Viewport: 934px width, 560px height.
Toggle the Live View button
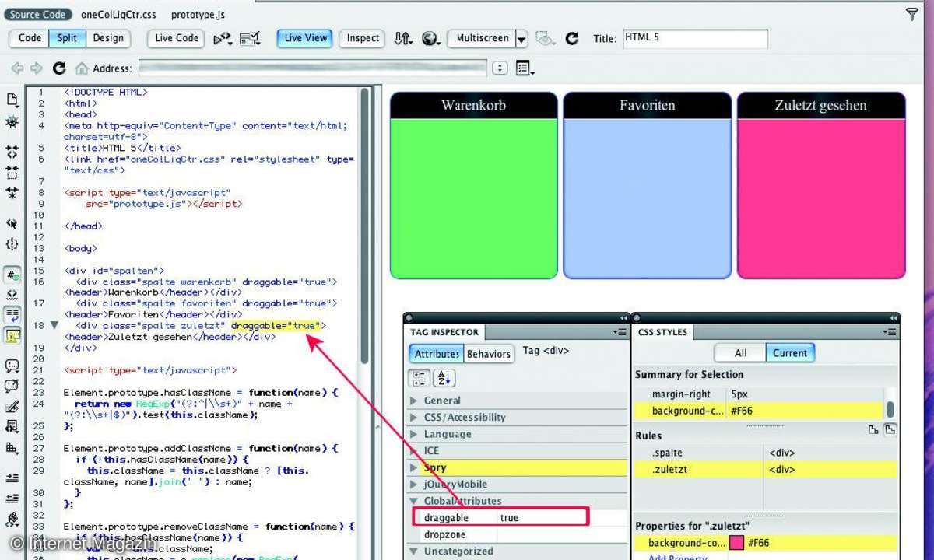pyautogui.click(x=305, y=38)
